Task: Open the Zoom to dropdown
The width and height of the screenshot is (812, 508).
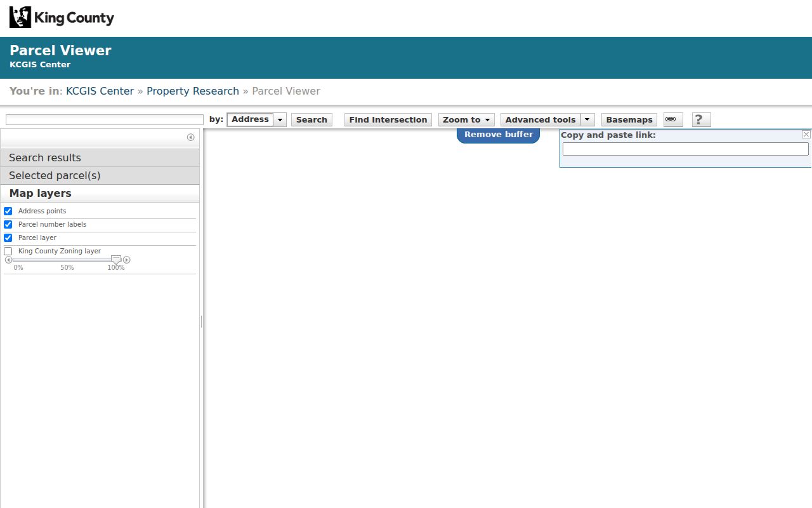Action: (466, 119)
